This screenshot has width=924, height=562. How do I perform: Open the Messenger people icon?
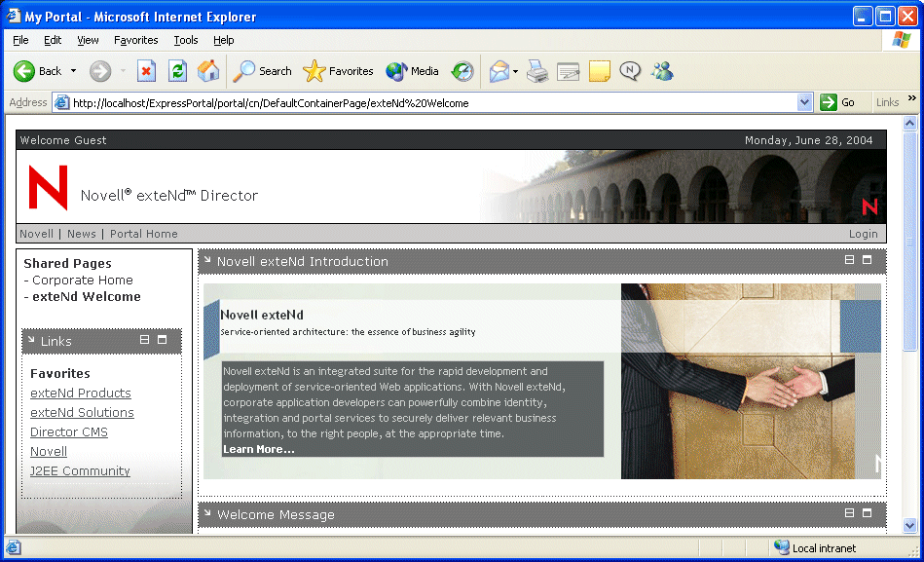pyautogui.click(x=662, y=71)
